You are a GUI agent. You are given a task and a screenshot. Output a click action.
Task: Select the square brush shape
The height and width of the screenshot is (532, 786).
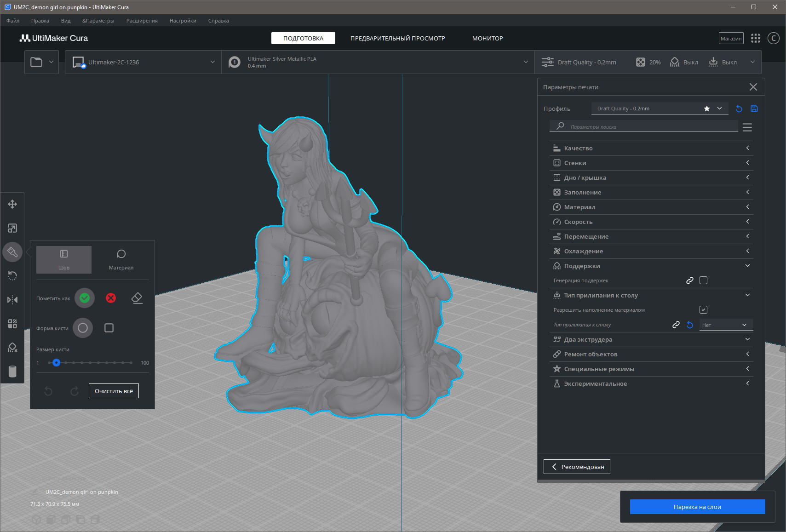pyautogui.click(x=109, y=328)
